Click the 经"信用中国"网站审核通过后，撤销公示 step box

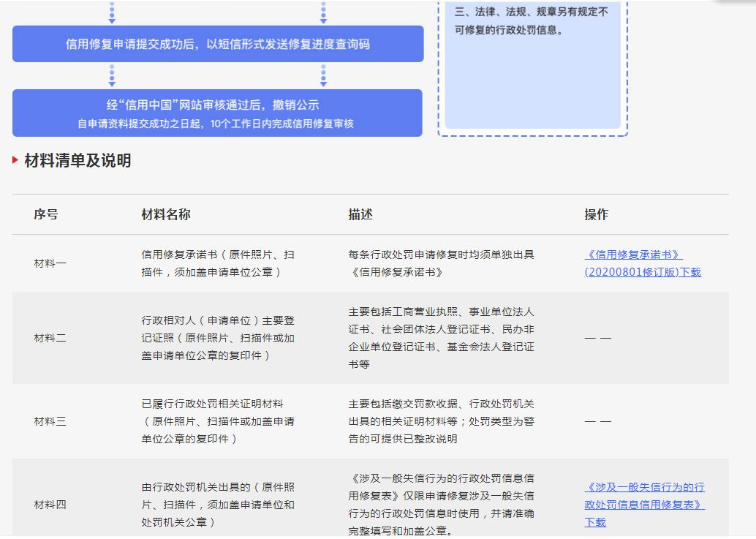click(x=217, y=113)
